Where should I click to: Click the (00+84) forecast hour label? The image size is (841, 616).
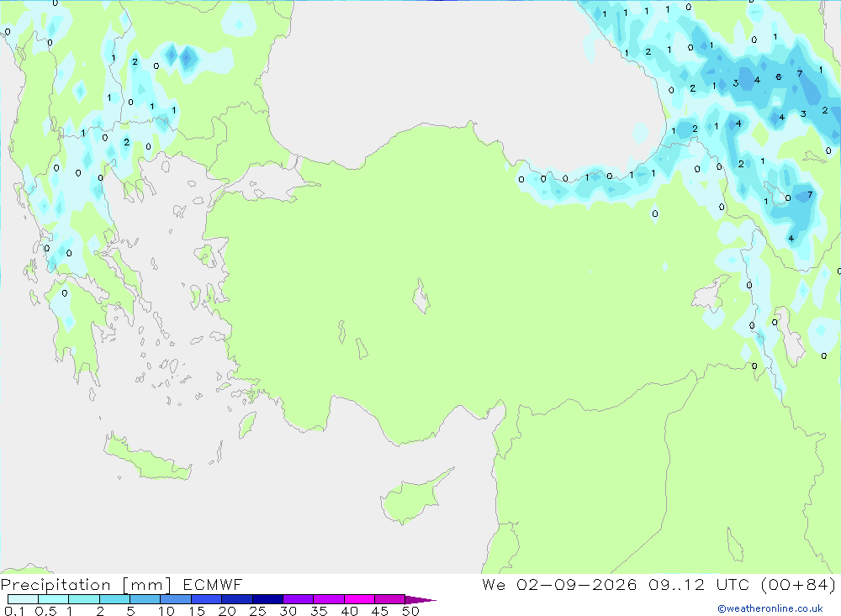pos(797,584)
